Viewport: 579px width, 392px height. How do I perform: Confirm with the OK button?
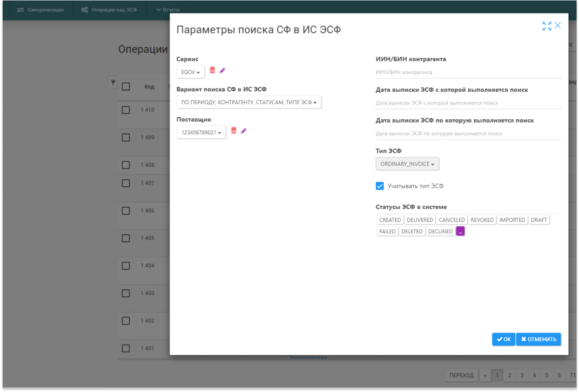504,339
